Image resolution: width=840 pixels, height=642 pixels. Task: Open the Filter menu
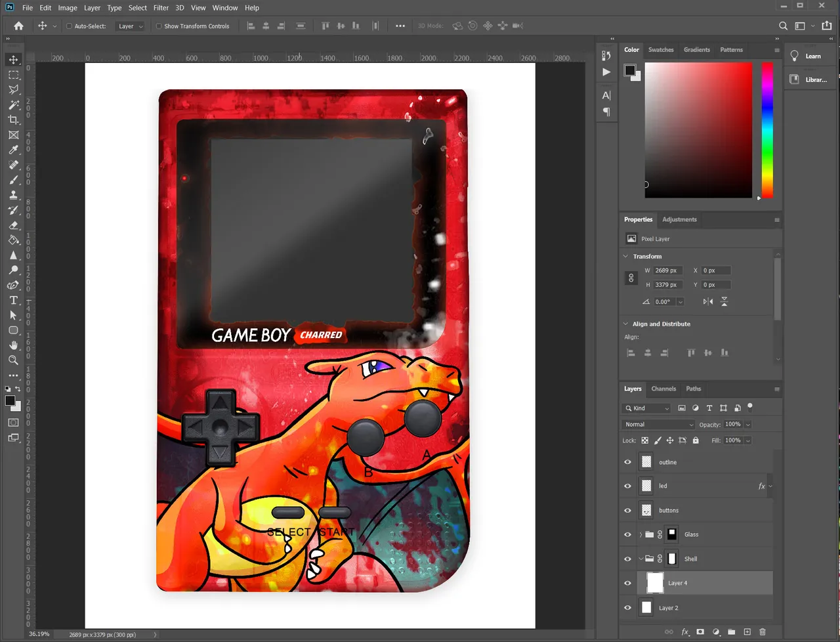(161, 8)
